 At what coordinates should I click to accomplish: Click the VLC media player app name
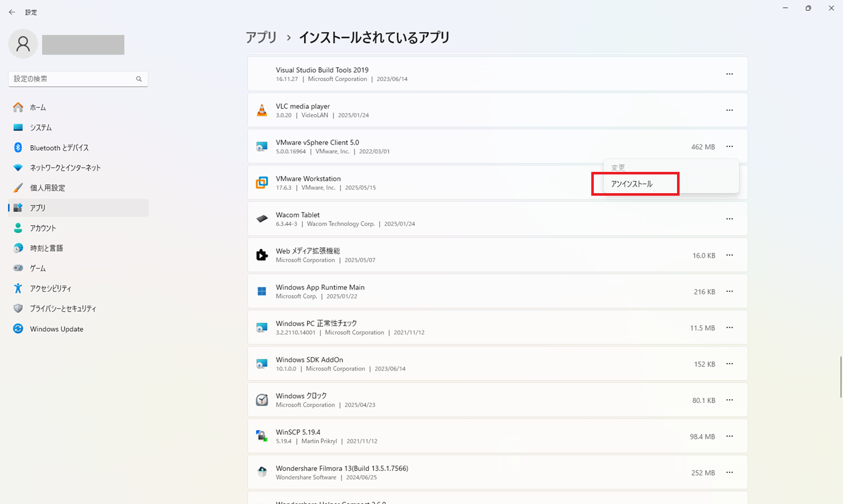pyautogui.click(x=303, y=106)
